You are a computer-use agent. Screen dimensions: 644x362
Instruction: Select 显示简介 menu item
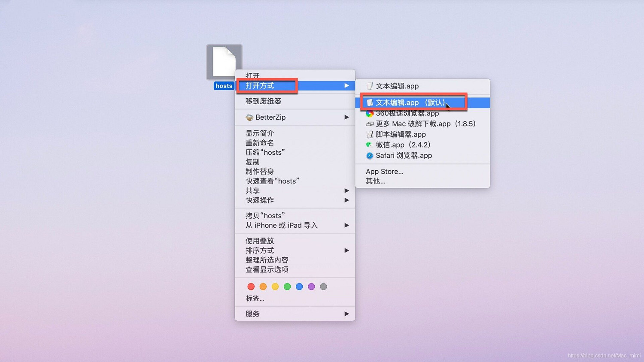pos(260,133)
